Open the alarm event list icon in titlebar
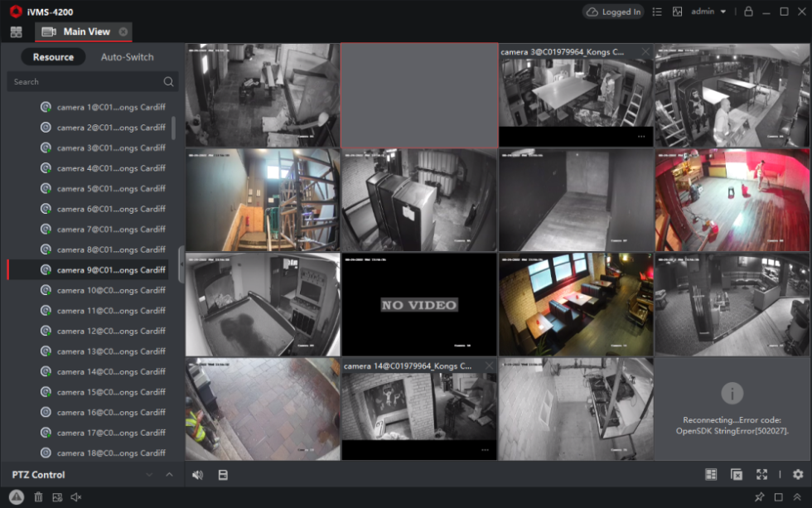 tap(658, 12)
